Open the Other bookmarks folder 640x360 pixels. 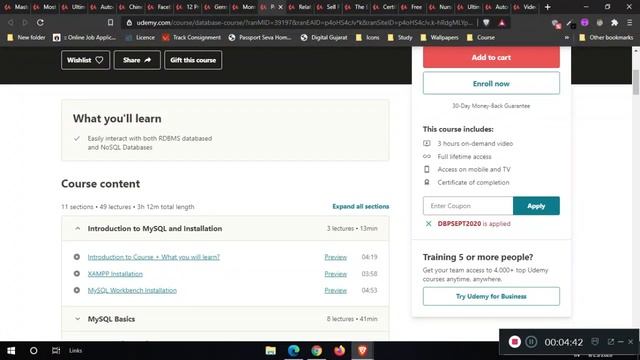coord(606,37)
